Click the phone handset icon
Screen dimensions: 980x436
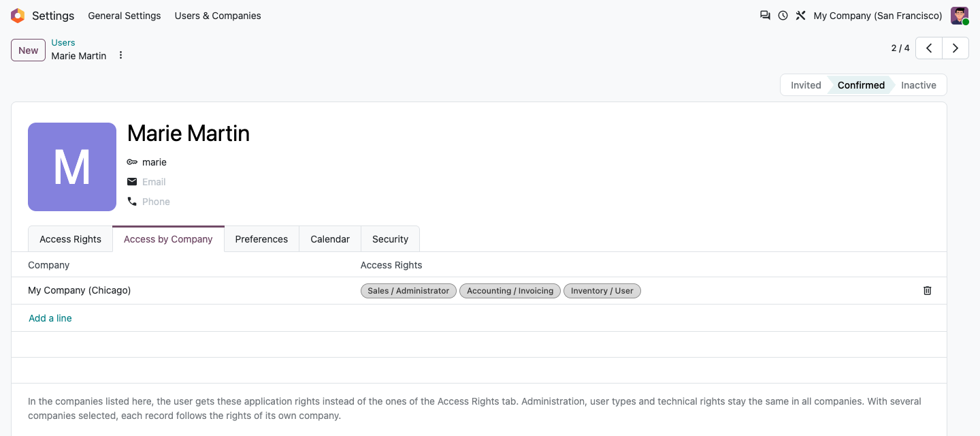[132, 202]
